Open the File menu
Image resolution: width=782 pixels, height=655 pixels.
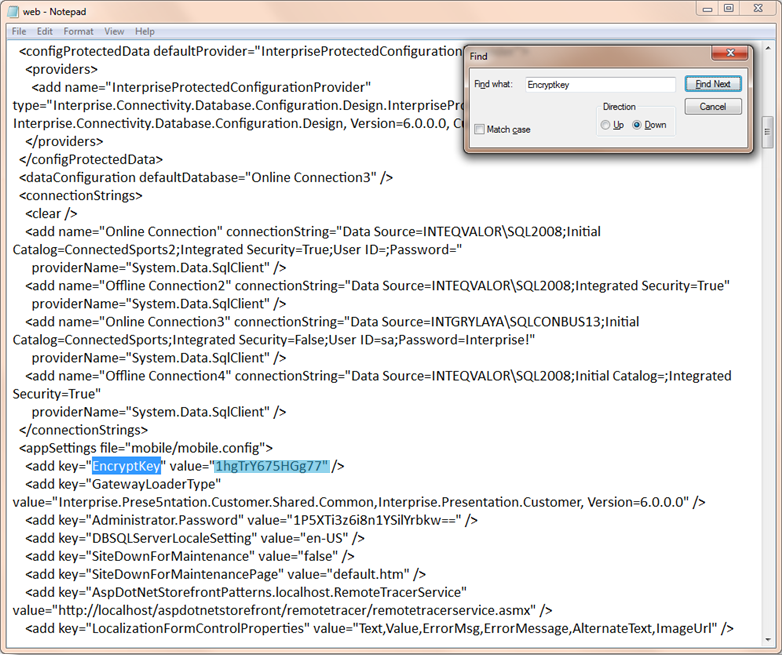point(19,32)
